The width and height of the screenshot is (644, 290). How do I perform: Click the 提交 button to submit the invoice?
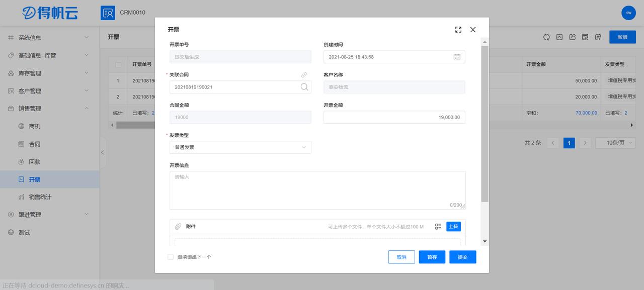[x=462, y=257]
